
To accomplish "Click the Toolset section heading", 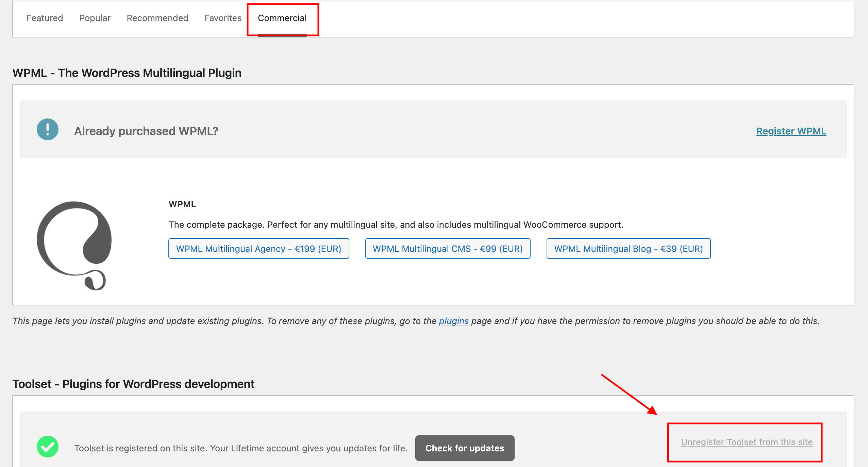I will (133, 384).
